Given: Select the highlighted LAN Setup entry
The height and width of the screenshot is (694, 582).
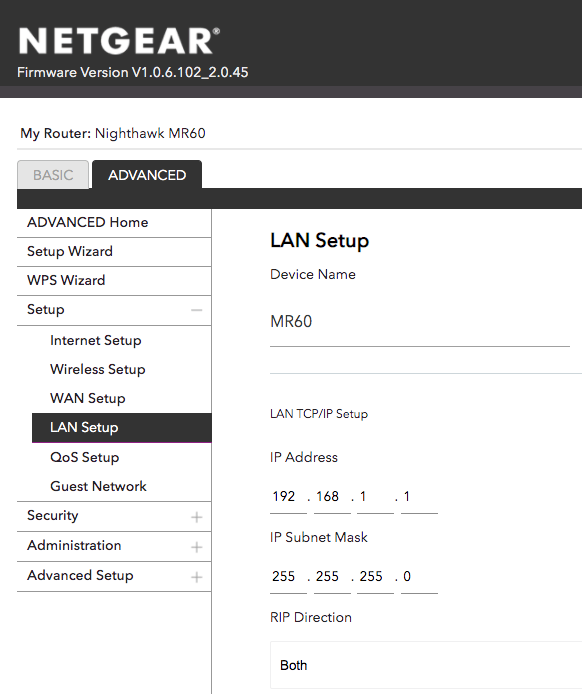Looking at the screenshot, I should point(122,428).
